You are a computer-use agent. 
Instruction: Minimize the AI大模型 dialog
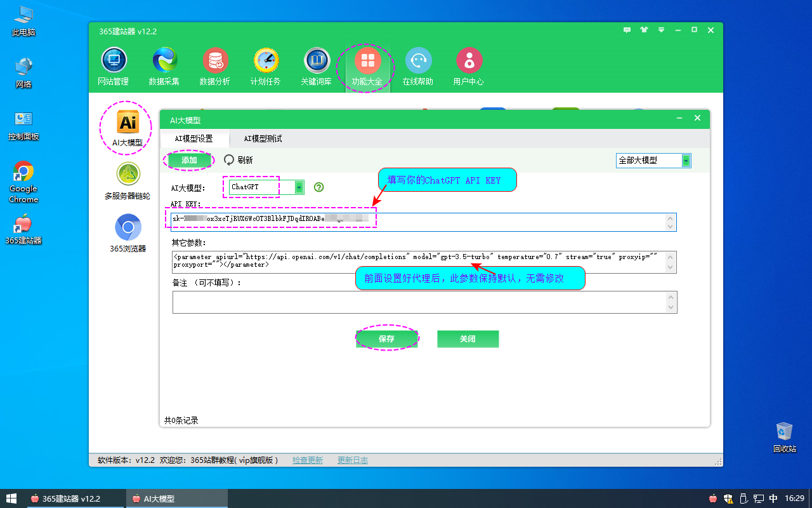[x=679, y=119]
